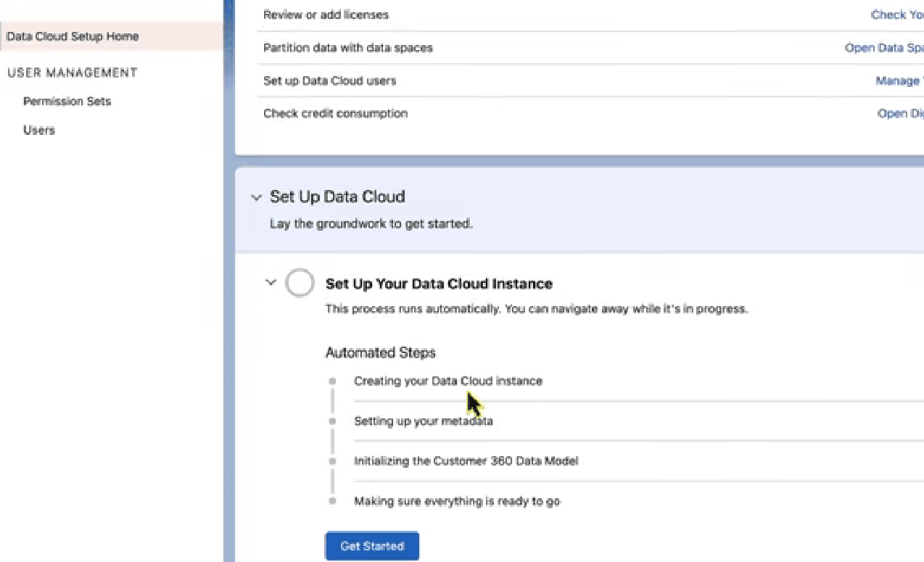Image resolution: width=924 pixels, height=562 pixels.
Task: Click the progress dot beside Creating your Data Cloud instance
Action: click(x=332, y=381)
